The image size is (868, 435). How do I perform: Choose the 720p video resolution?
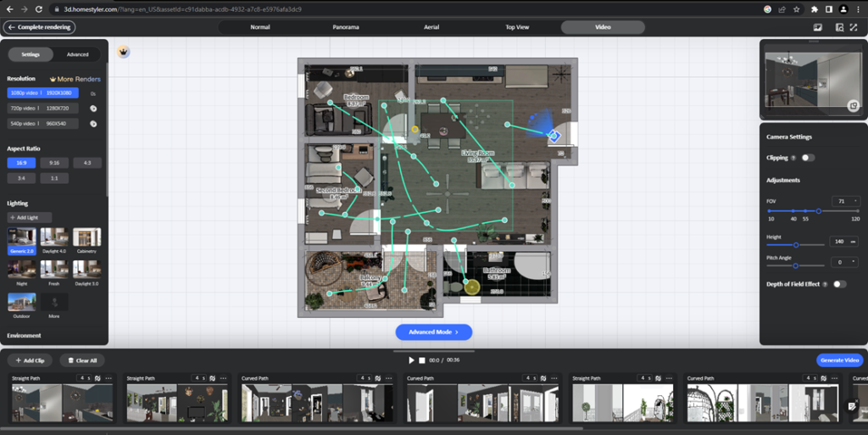(42, 109)
